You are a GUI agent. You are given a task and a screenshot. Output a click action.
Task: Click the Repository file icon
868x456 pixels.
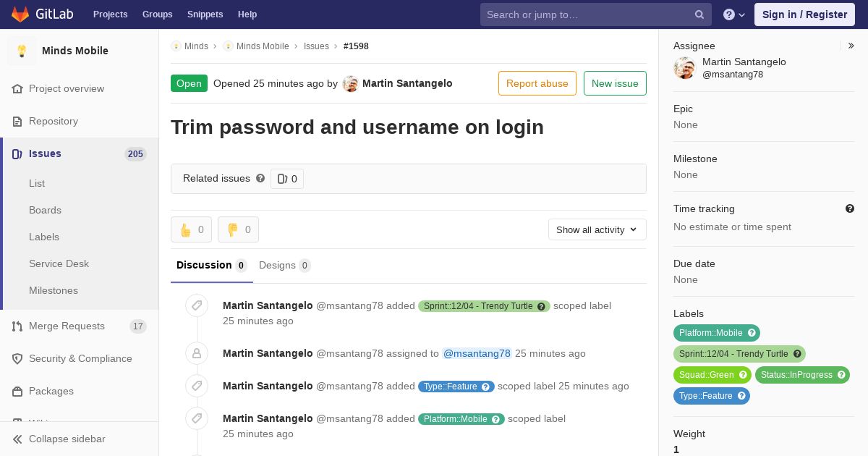(17, 122)
